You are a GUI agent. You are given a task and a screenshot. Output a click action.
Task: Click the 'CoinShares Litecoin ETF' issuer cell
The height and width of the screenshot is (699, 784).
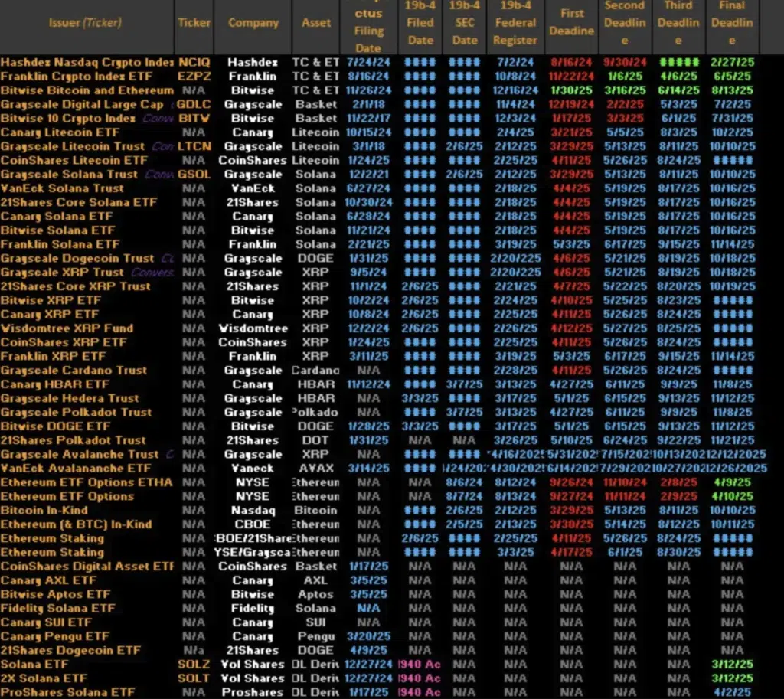[x=74, y=161]
